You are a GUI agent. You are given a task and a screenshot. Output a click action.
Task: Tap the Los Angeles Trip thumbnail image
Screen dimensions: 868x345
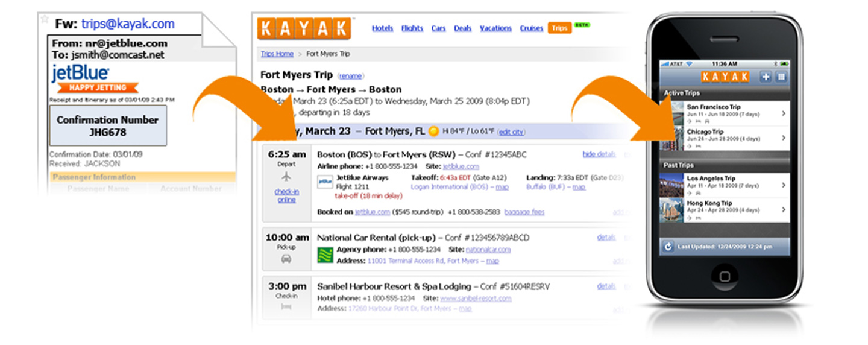tap(671, 185)
